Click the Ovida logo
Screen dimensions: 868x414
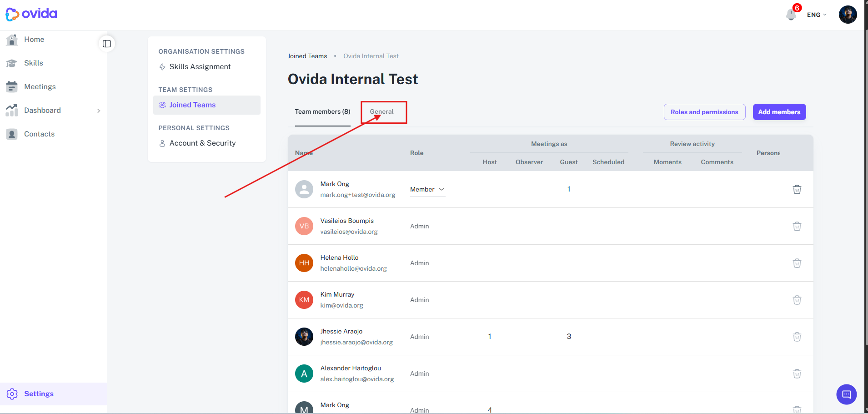31,14
